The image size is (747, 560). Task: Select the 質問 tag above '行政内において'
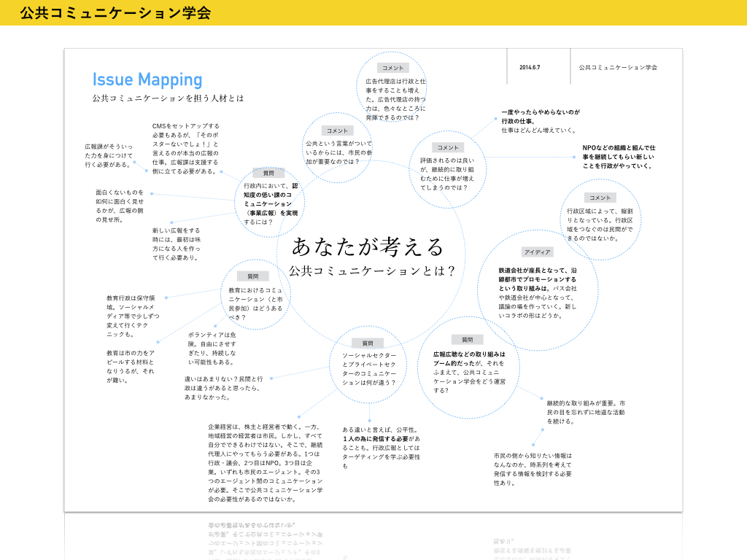click(x=268, y=174)
